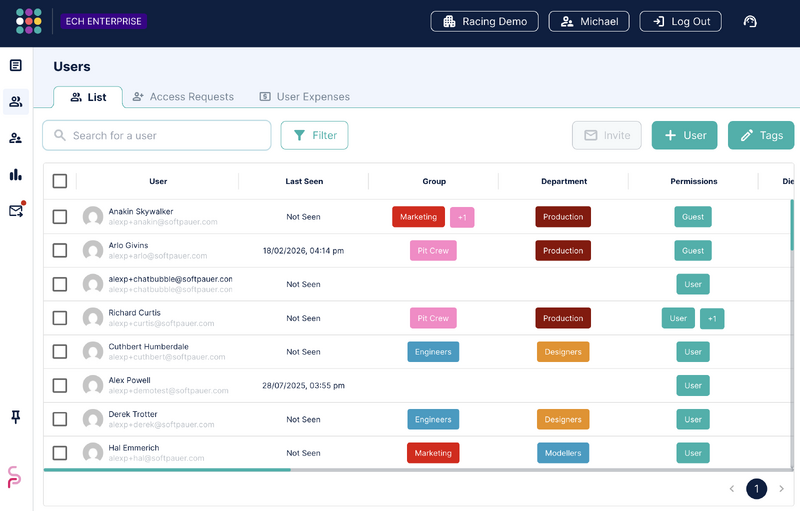800x511 pixels.
Task: Click Derek Trotter's avatar icon
Action: coord(93,419)
